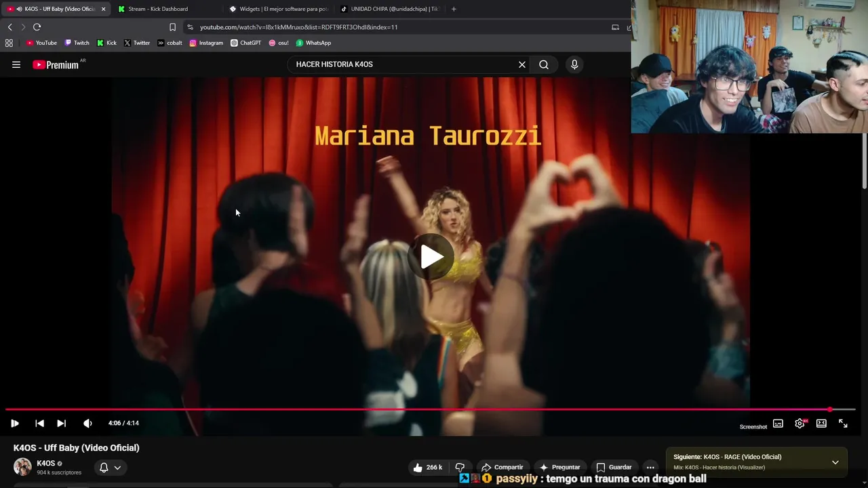Click the site information icon in address bar
Image resolution: width=868 pixels, height=488 pixels.
(190, 27)
